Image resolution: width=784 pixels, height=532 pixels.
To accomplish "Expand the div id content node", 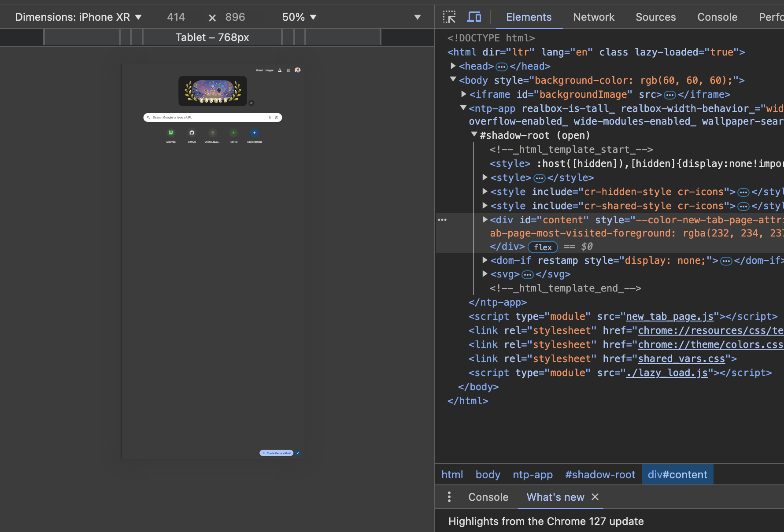I will (x=485, y=220).
